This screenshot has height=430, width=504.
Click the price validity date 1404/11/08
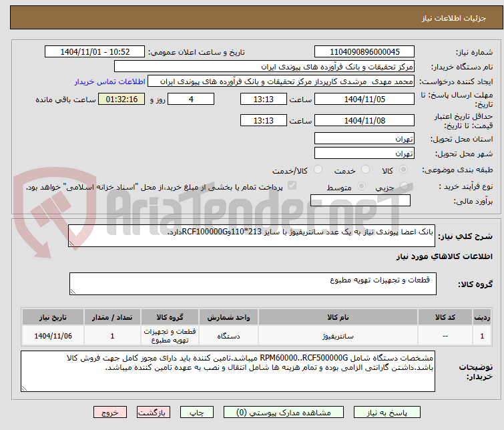coord(364,120)
